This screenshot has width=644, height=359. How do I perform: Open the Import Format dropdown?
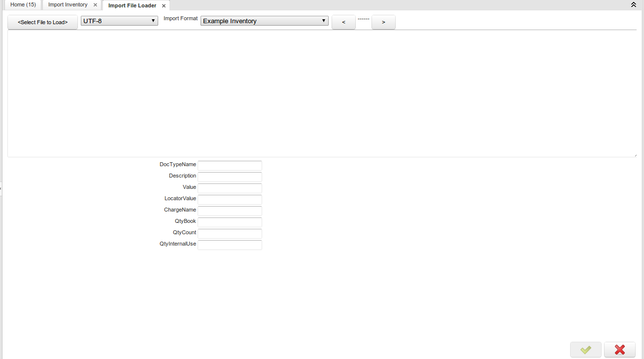click(x=264, y=21)
